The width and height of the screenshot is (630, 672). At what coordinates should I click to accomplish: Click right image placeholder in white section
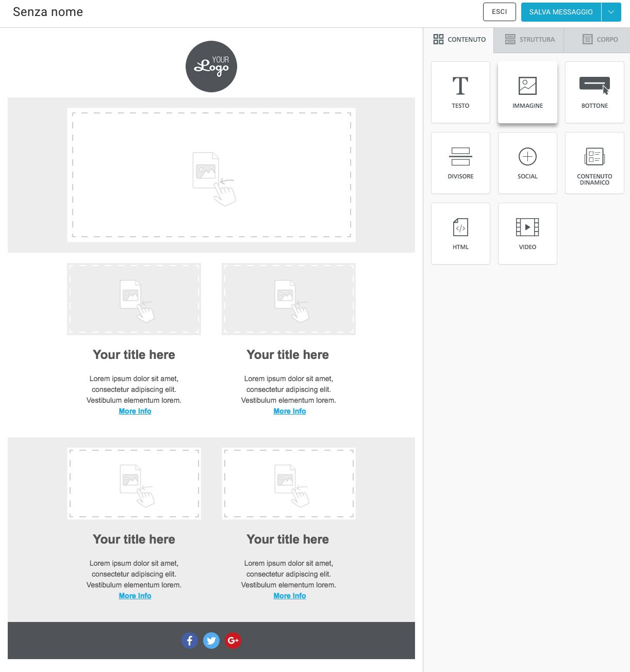click(289, 299)
